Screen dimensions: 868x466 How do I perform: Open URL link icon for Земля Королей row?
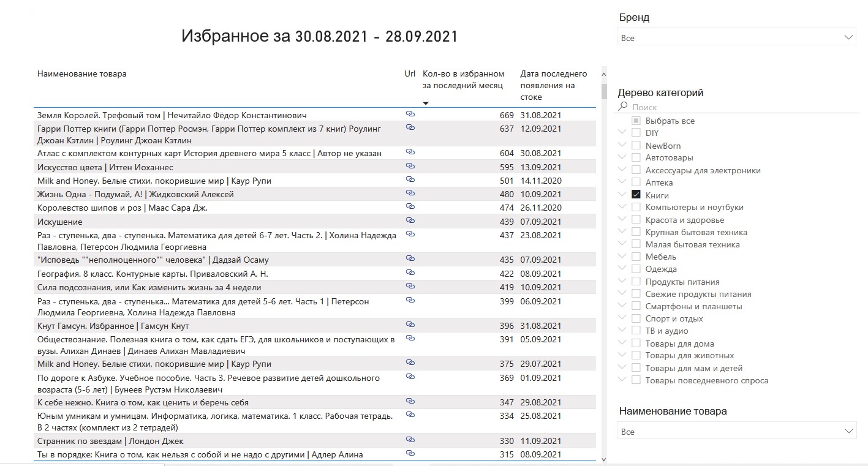click(x=410, y=114)
